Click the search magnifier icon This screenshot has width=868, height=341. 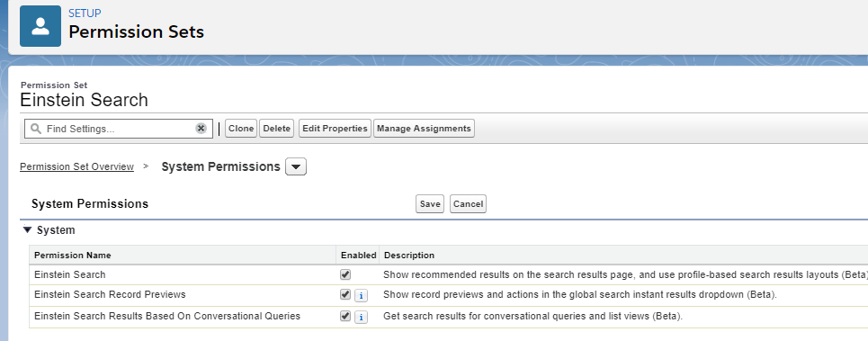pos(36,129)
